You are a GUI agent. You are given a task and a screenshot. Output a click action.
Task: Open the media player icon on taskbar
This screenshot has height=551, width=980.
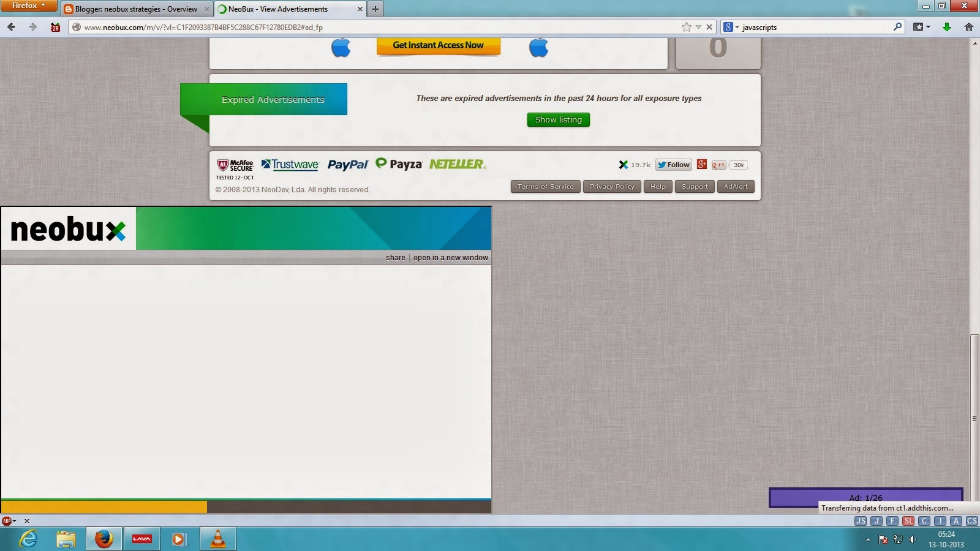tap(178, 539)
